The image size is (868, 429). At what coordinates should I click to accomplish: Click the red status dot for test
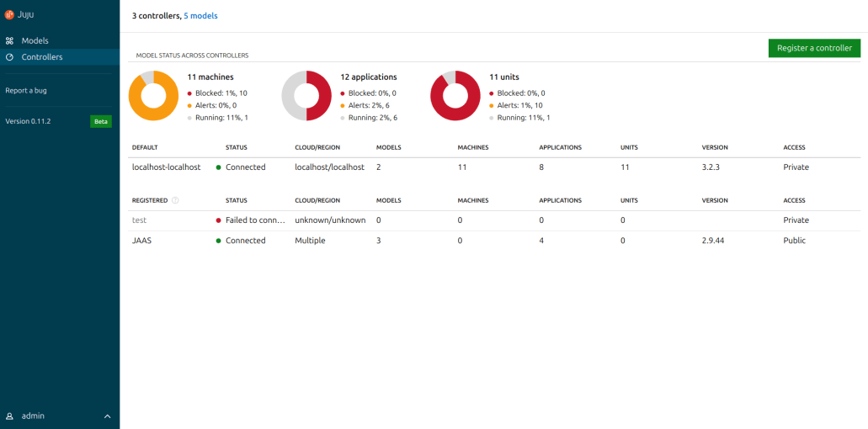point(219,220)
